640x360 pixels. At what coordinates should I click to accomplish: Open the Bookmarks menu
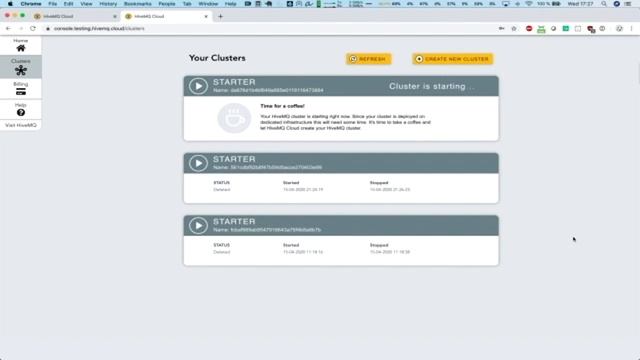point(138,4)
